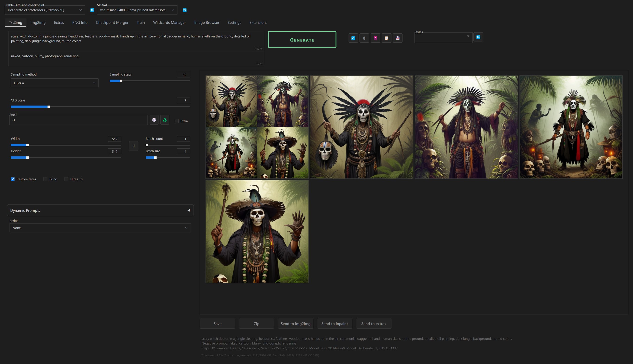Image resolution: width=633 pixels, height=364 pixels.
Task: Click the blue arrow read-generation-parameters icon
Action: 353,38
